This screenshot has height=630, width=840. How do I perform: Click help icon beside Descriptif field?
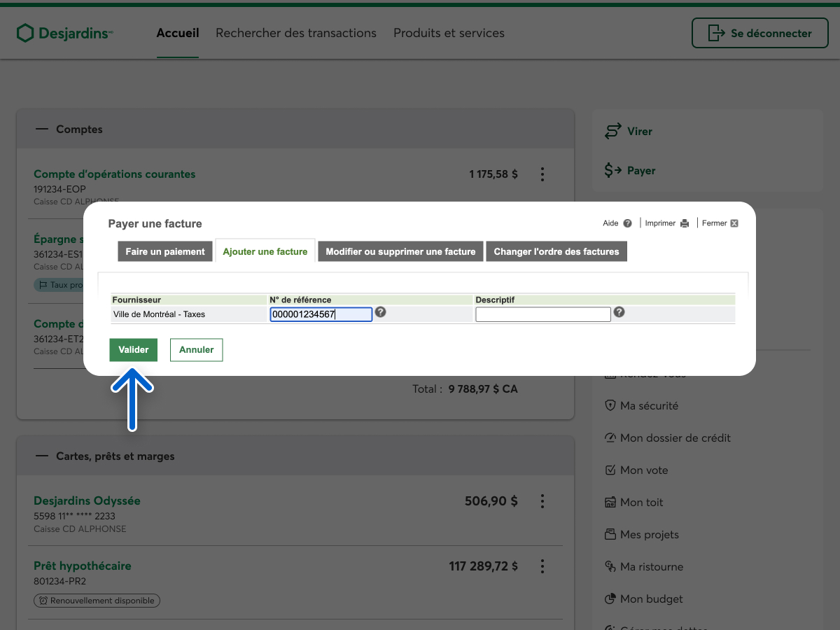pyautogui.click(x=619, y=312)
